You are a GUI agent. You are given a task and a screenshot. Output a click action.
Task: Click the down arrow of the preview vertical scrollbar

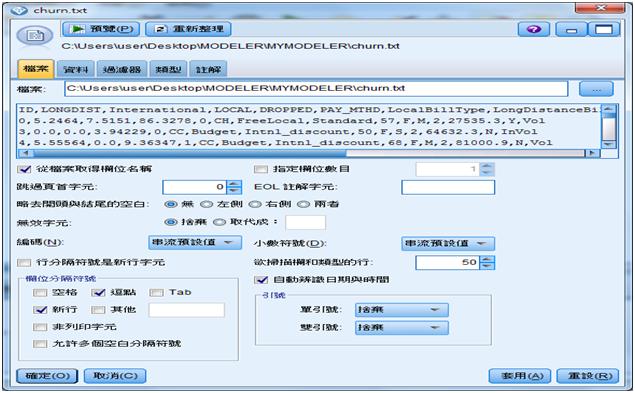pos(608,144)
